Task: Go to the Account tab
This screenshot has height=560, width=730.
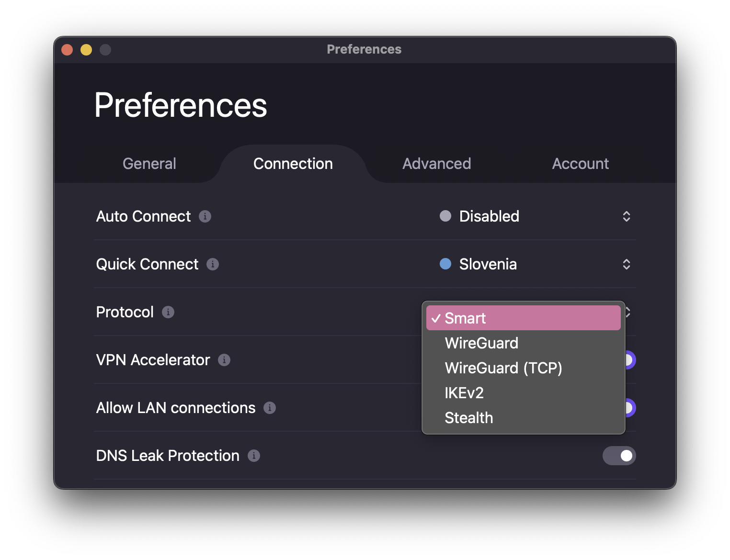Action: [580, 164]
